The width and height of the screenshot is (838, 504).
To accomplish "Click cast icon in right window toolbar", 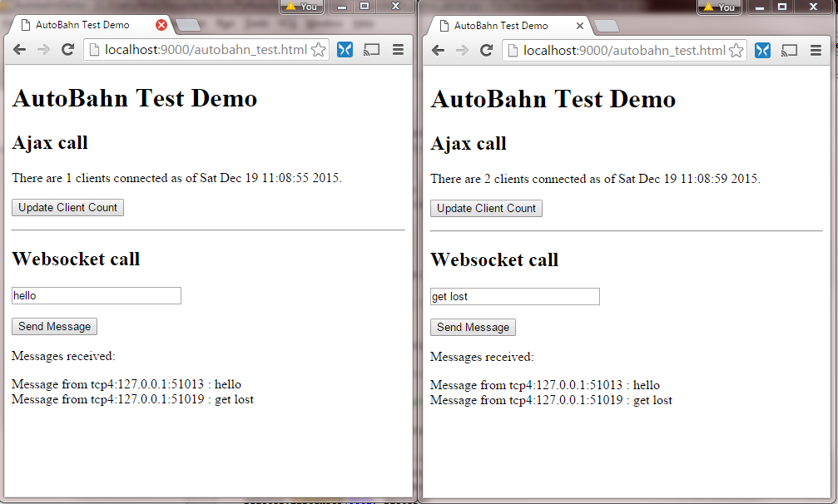I will click(790, 51).
